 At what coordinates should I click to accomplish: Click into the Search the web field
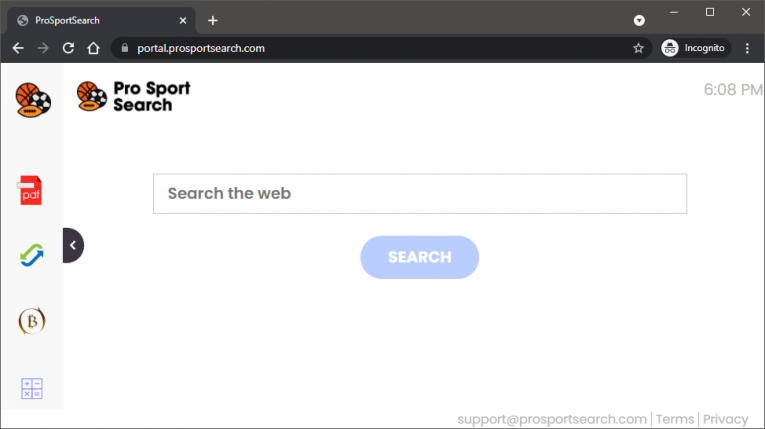pyautogui.click(x=419, y=193)
